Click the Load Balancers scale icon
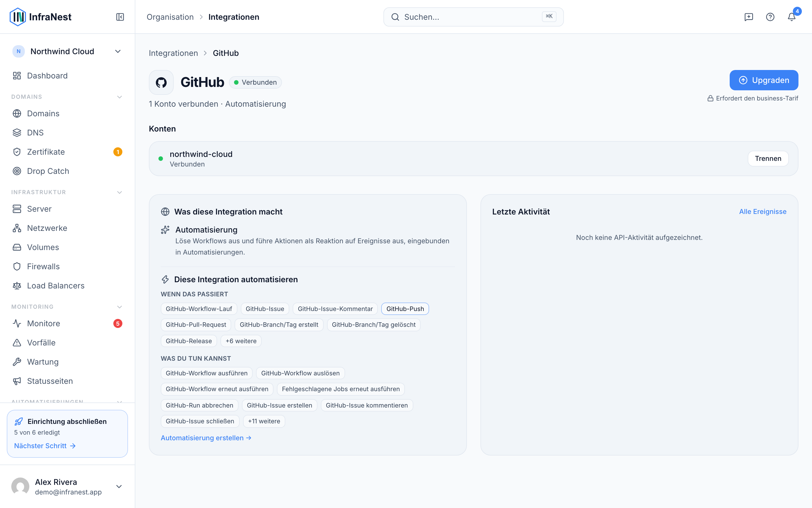Viewport: 812px width, 508px height. [17, 286]
